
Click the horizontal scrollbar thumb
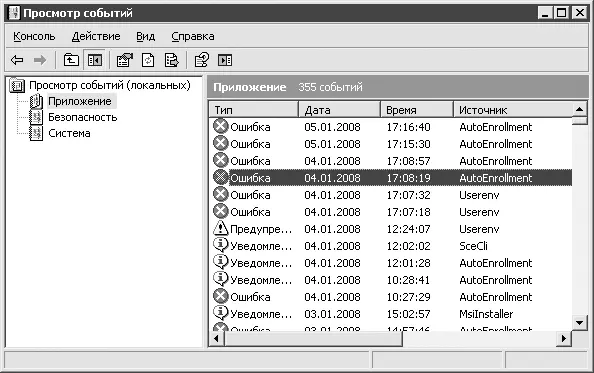point(313,338)
